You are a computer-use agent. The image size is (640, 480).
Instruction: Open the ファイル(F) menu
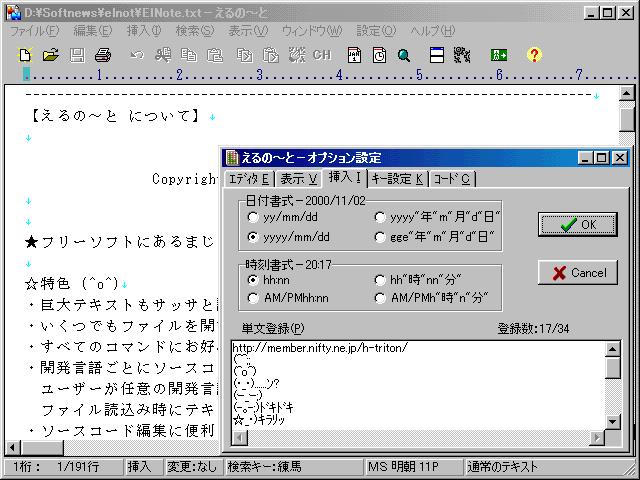coord(35,31)
